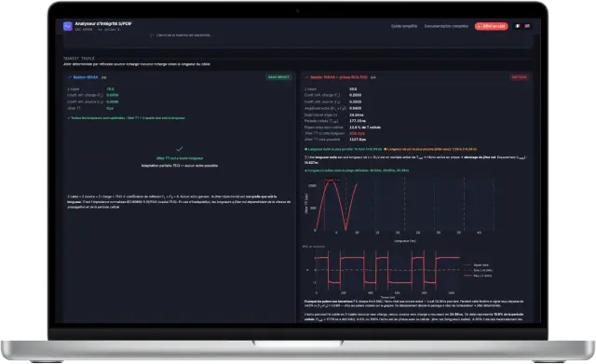The width and height of the screenshot is (596, 364).
Task: Switch language with the French flag
Action: [518, 26]
